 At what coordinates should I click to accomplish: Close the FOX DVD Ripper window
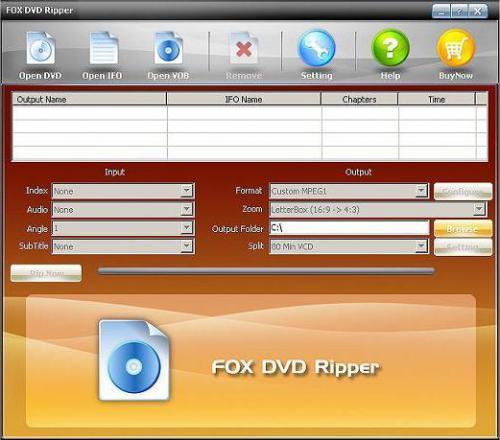tap(478, 12)
